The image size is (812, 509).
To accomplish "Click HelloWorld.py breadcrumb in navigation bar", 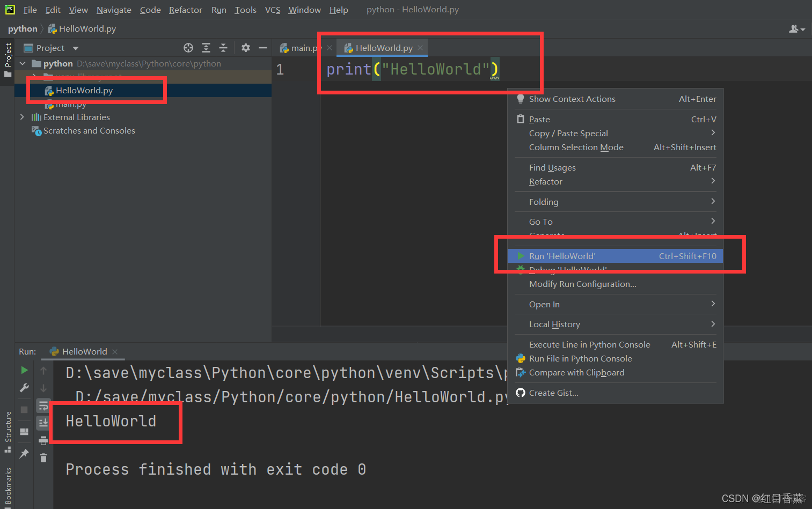I will point(82,28).
